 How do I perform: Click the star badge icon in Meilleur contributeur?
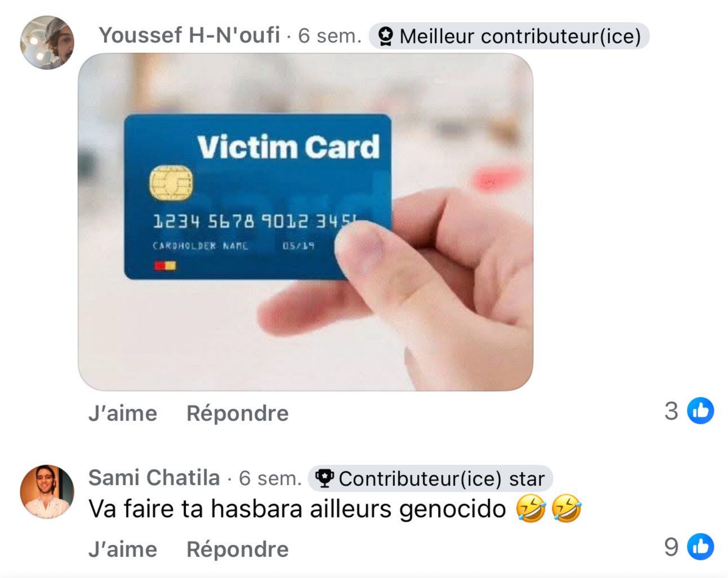tap(386, 36)
